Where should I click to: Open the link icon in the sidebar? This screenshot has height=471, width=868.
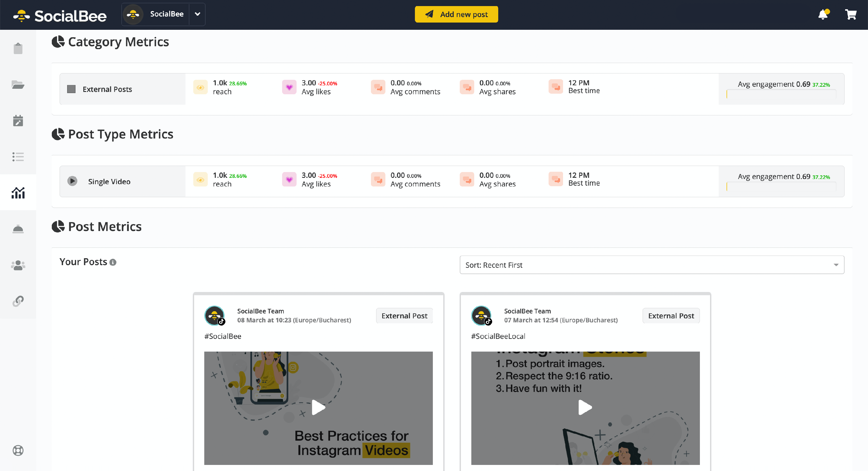pos(18,301)
